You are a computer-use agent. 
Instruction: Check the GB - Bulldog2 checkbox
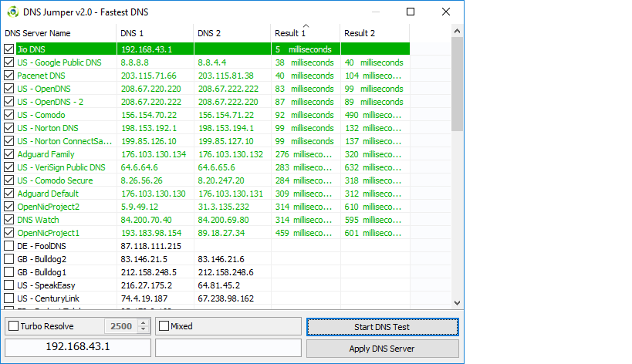coord(8,259)
